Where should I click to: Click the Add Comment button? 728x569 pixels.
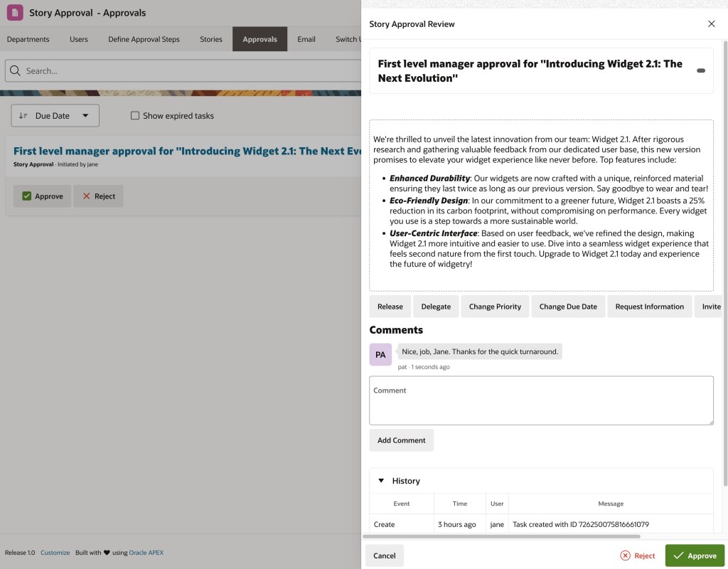point(401,440)
